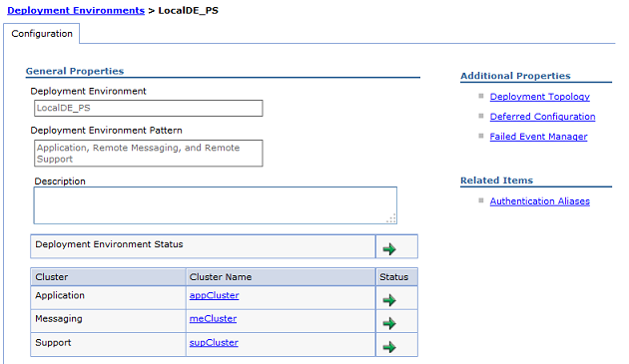Click the Support cluster status arrow icon
This screenshot has height=364, width=629.
click(389, 347)
